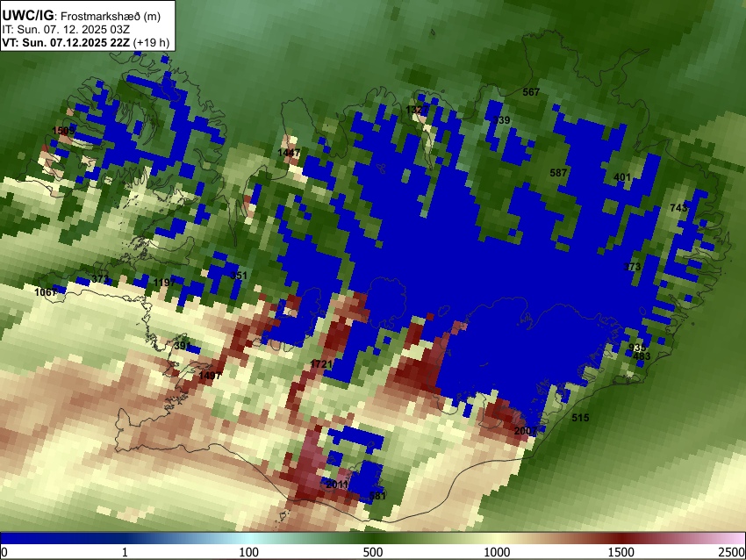Click the 581 value label on the map
This screenshot has width=746, height=560.
point(377,496)
